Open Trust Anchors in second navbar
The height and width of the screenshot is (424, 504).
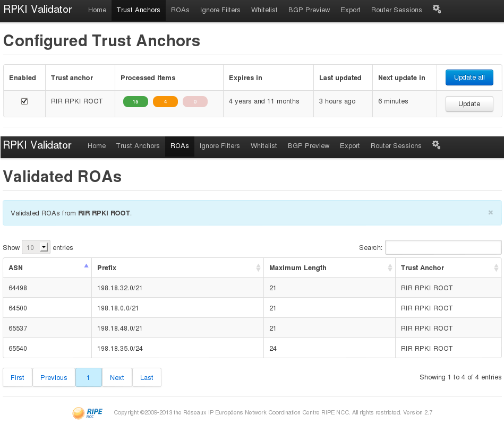tap(138, 146)
